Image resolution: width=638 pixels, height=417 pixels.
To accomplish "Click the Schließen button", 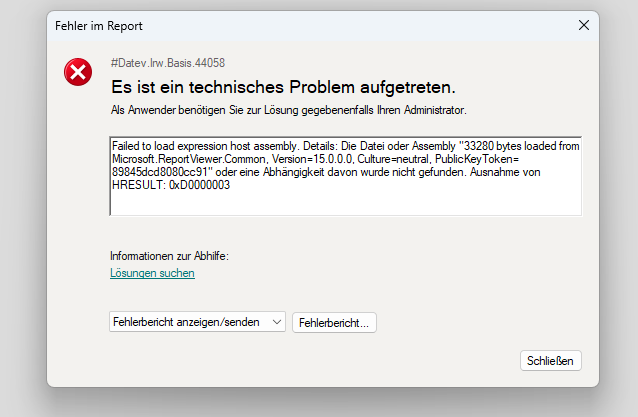I will click(551, 360).
